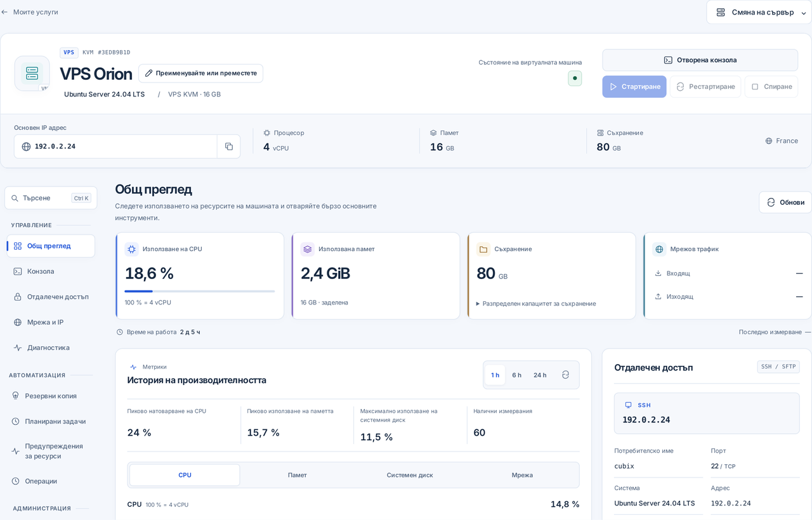Click the virtual machine status indicator
The image size is (812, 520).
(575, 78)
